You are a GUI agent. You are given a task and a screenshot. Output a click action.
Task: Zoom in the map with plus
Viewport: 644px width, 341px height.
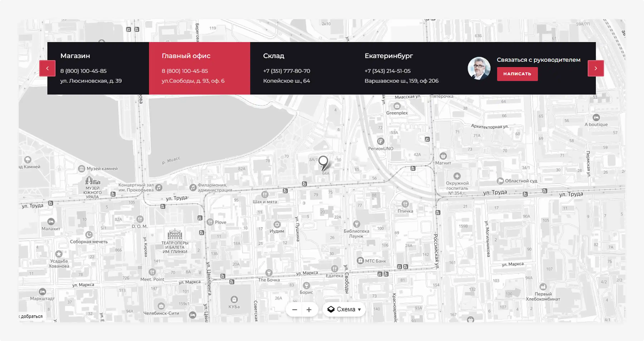click(x=309, y=310)
